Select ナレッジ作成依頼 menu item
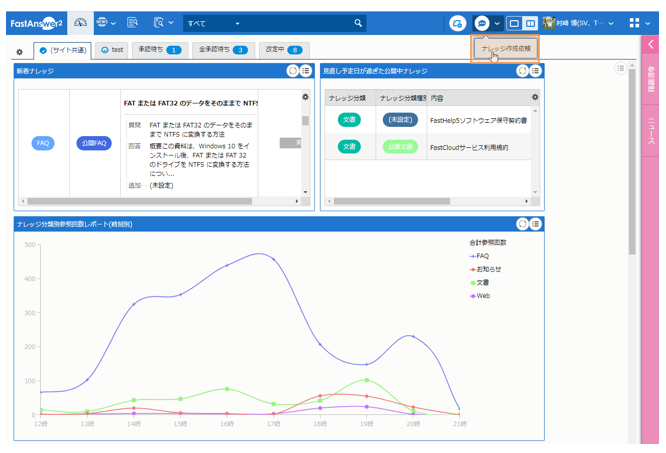 [x=506, y=48]
